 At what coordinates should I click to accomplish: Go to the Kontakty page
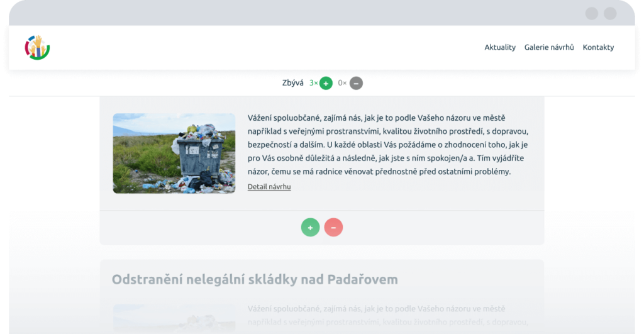599,47
